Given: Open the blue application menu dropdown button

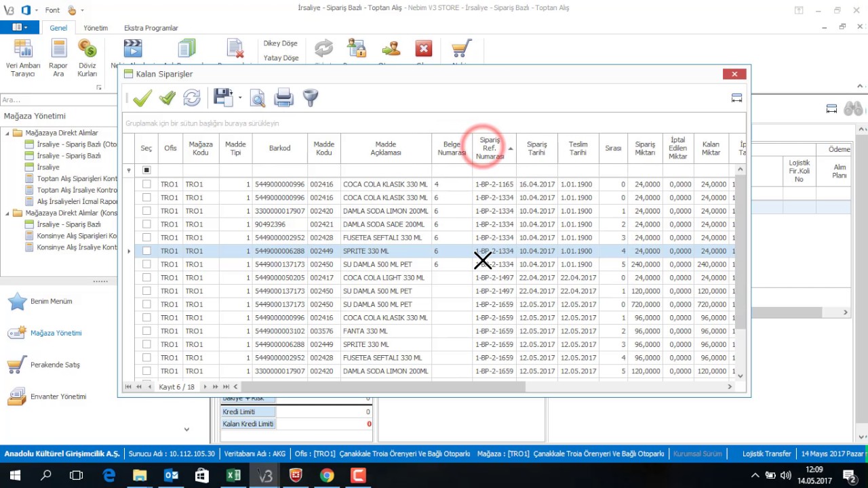Looking at the screenshot, I should pos(20,27).
